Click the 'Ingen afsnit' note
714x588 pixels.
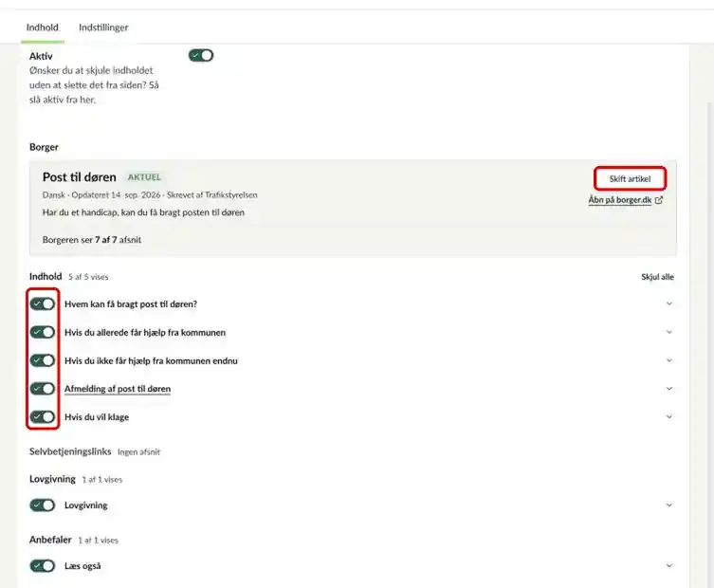138,451
